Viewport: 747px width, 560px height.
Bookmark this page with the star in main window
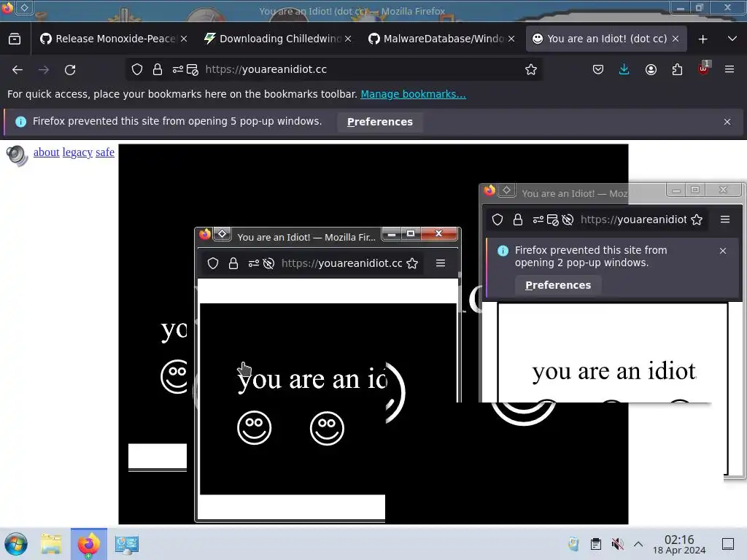531,69
